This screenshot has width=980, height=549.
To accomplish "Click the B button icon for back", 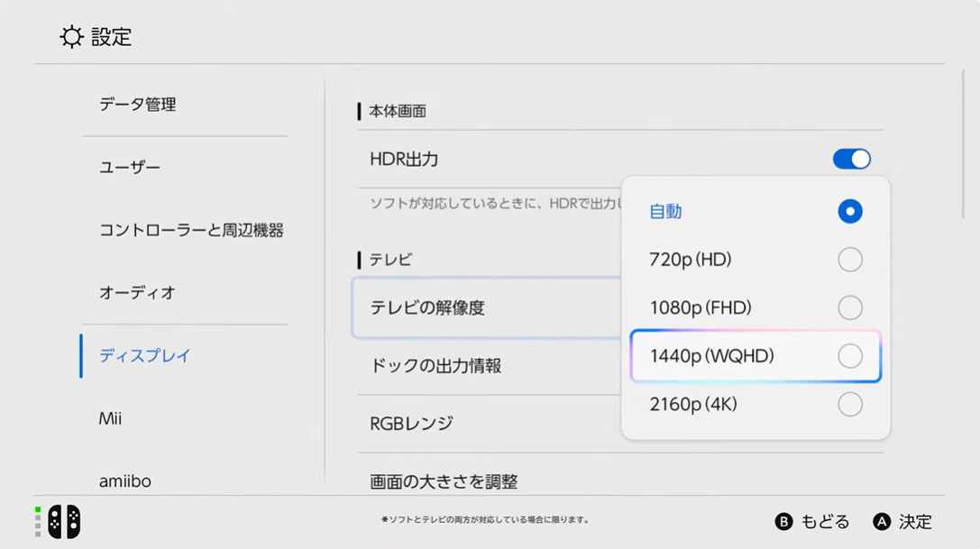I will (783, 521).
